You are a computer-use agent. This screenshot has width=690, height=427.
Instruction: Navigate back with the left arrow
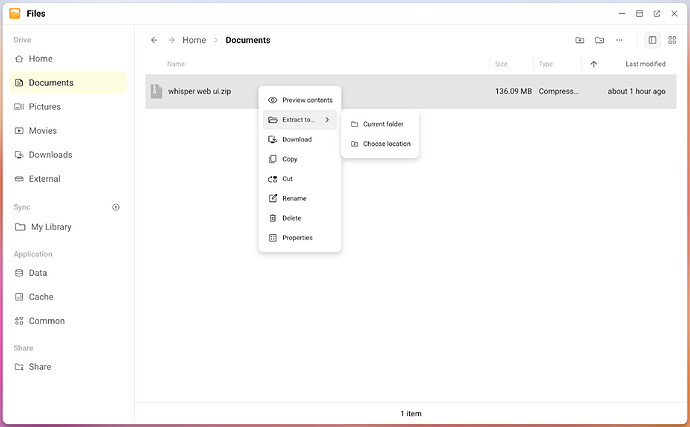[x=154, y=40]
